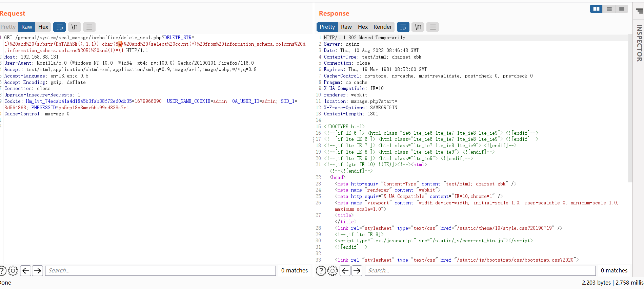Screen dimensions: 644x289
Task: Select side-by-side layout icon
Action: [596, 9]
